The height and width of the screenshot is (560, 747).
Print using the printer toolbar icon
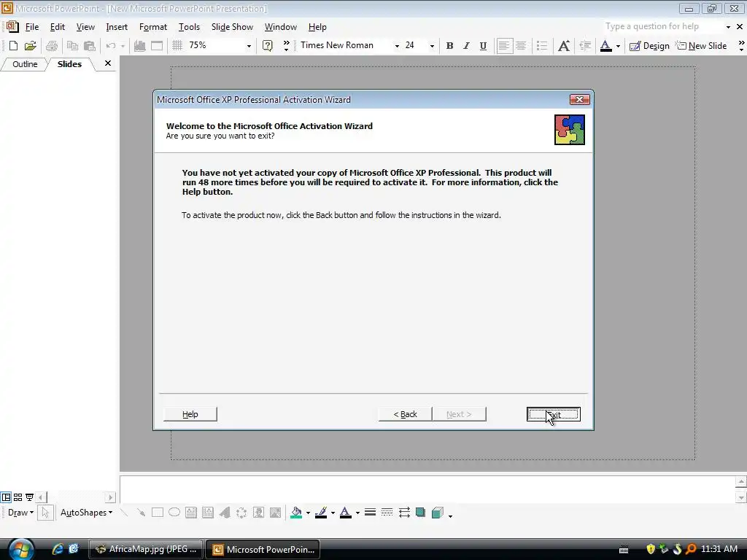pos(52,46)
